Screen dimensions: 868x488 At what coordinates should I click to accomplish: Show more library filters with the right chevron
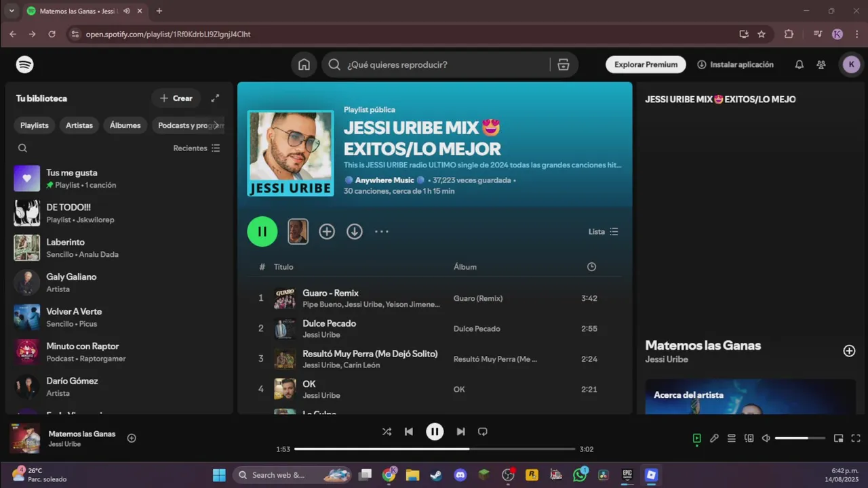[x=216, y=125]
